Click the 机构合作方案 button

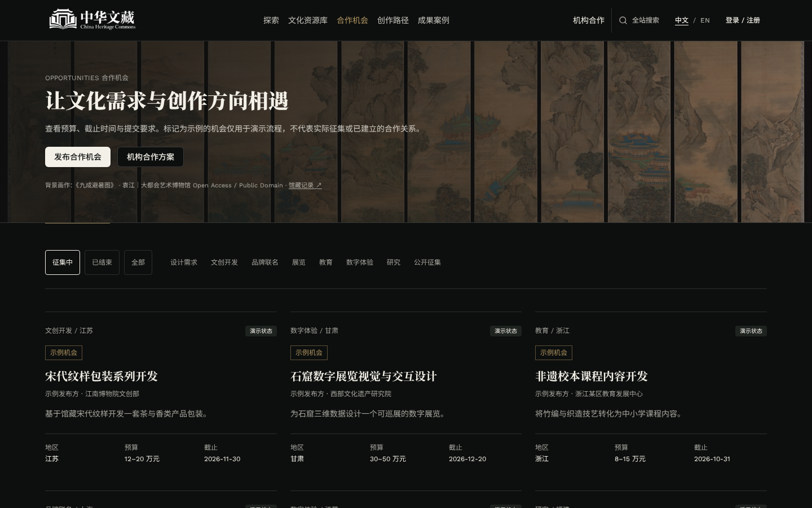151,157
